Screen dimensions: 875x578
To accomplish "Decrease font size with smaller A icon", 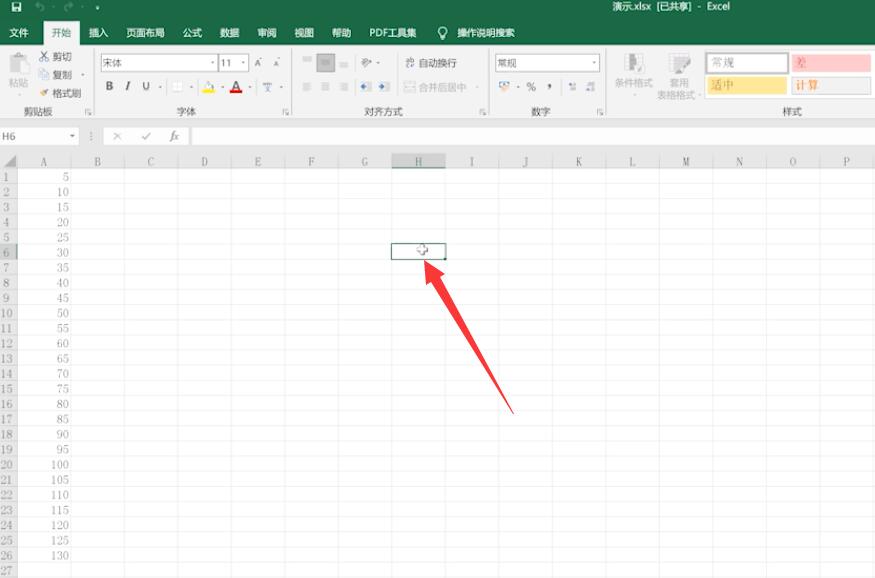I will point(276,63).
